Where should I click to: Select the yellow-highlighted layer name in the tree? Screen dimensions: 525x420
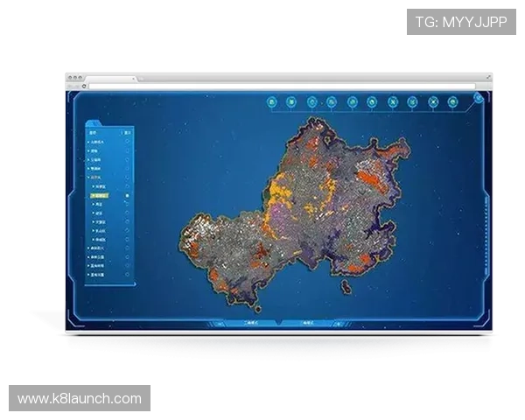click(x=101, y=196)
